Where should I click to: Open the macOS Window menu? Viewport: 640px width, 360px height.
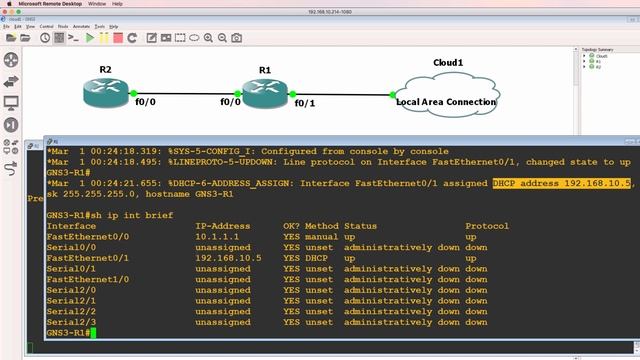(97, 4)
